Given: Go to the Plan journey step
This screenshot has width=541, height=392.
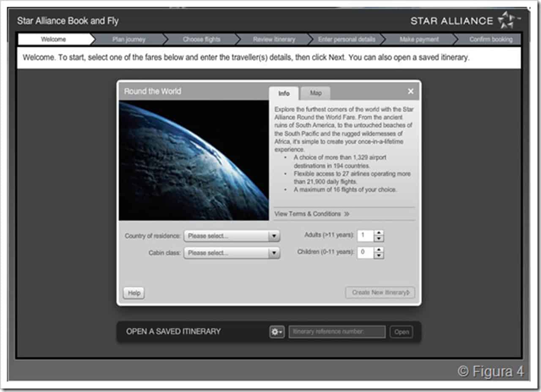Looking at the screenshot, I should (129, 39).
